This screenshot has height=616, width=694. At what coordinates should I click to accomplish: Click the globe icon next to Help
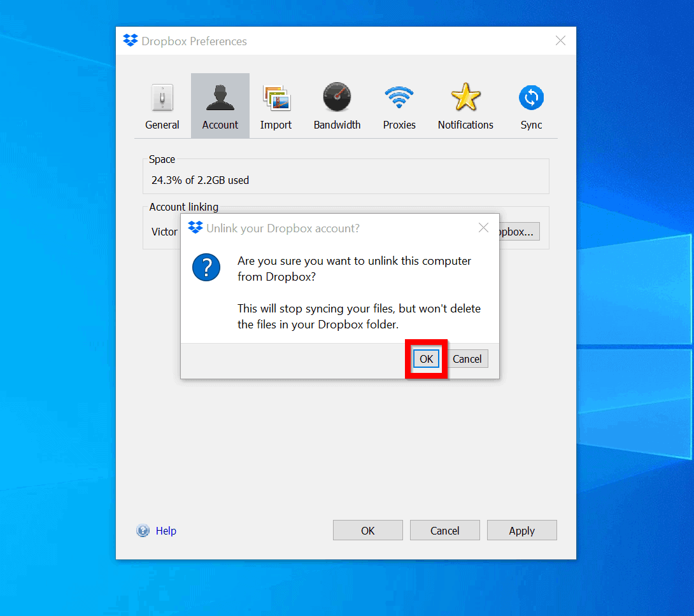(x=142, y=530)
